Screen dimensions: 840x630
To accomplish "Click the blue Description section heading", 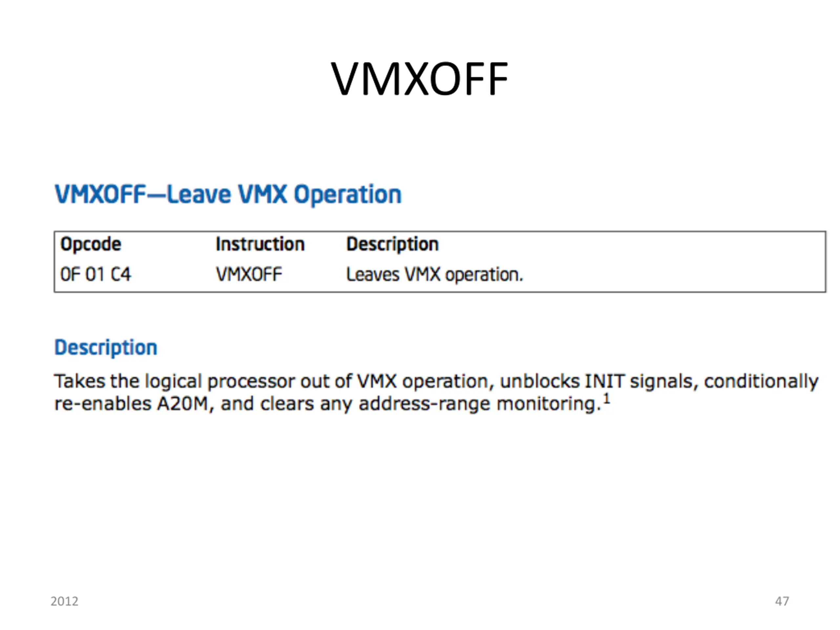I will pos(106,347).
